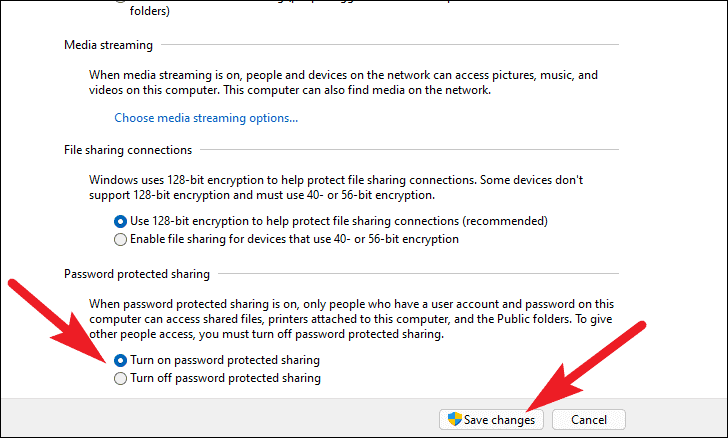Viewport: 728px width, 438px height.
Task: Click the Save changes button text
Action: pyautogui.click(x=499, y=420)
